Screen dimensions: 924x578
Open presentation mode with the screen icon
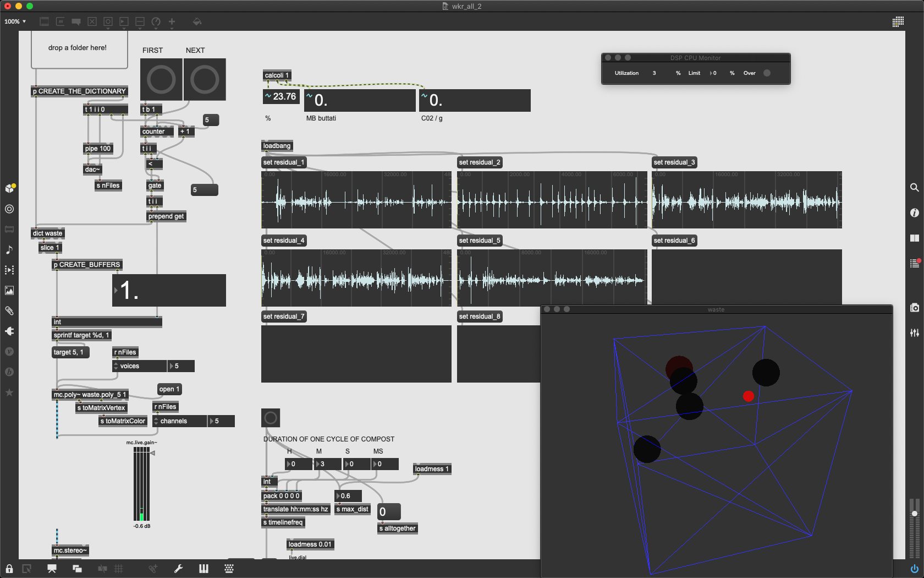(52, 569)
